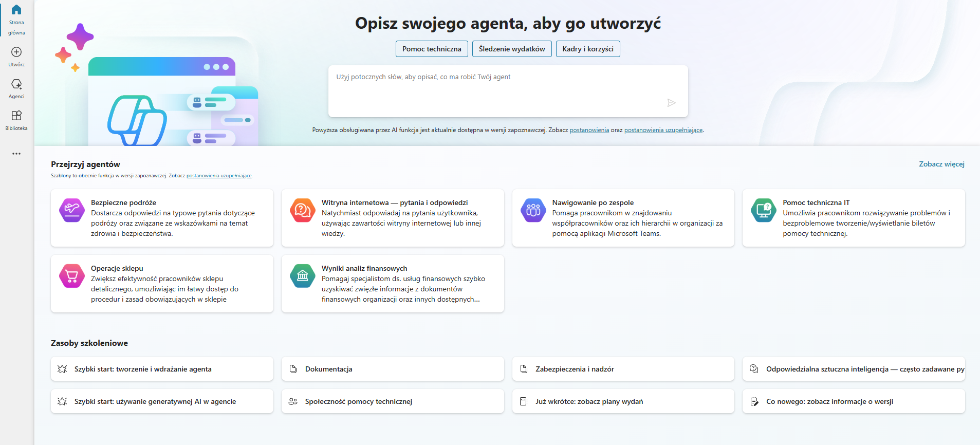This screenshot has width=980, height=445.
Task: Click the Wyniki analiz finansowych bank icon
Action: [303, 276]
